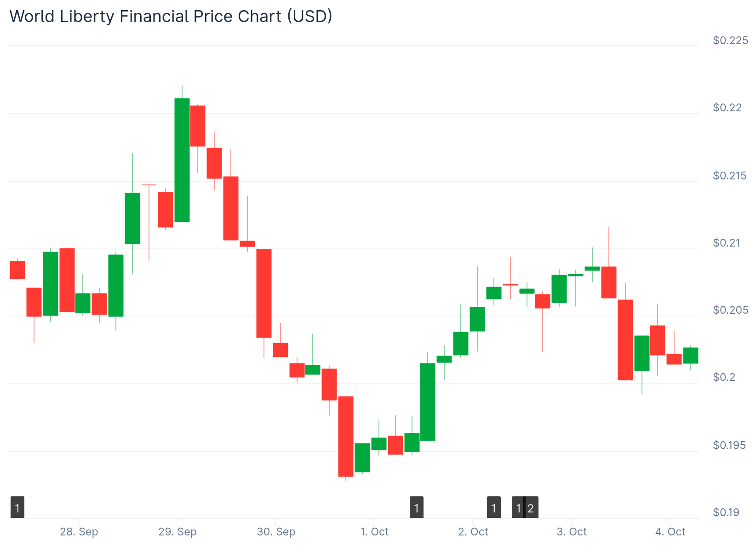Select the $0.19 price axis label
Image resolution: width=756 pixels, height=552 pixels.
pyautogui.click(x=726, y=512)
